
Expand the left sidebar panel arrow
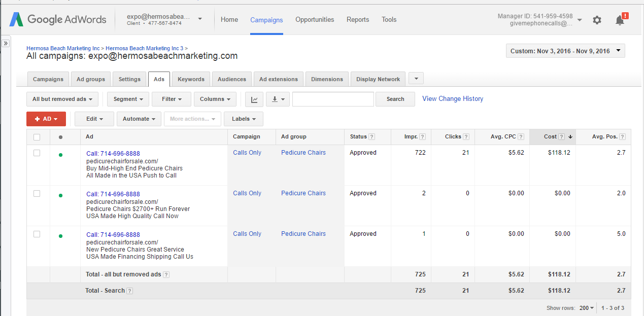point(6,44)
